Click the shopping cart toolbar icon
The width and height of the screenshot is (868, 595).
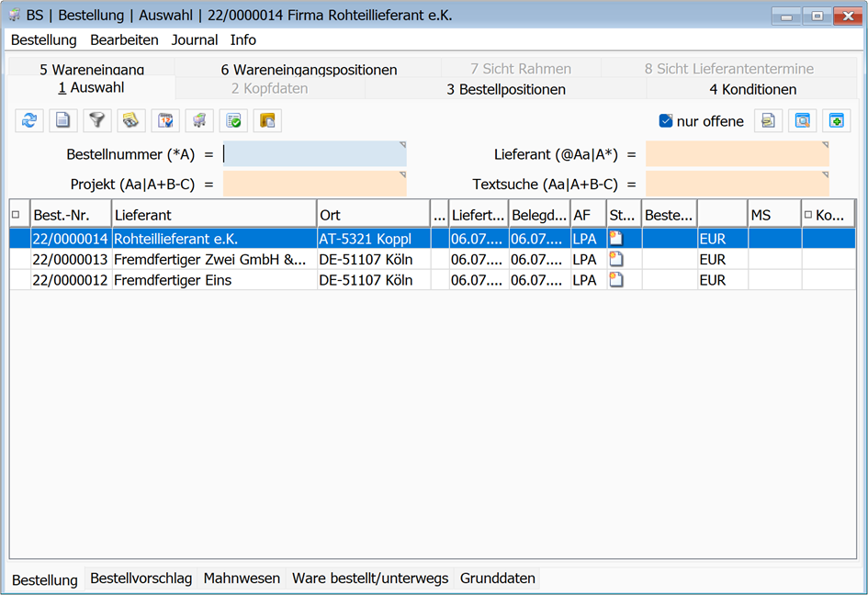coord(199,120)
